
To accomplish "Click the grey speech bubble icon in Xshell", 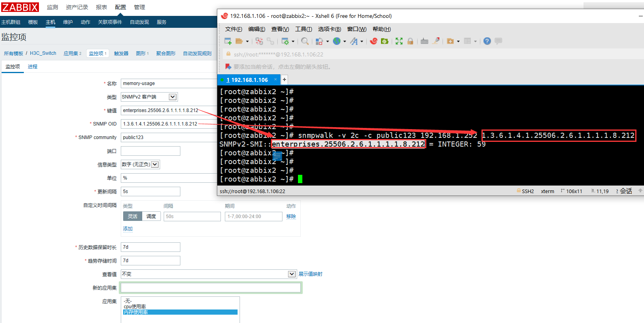I will point(498,41).
